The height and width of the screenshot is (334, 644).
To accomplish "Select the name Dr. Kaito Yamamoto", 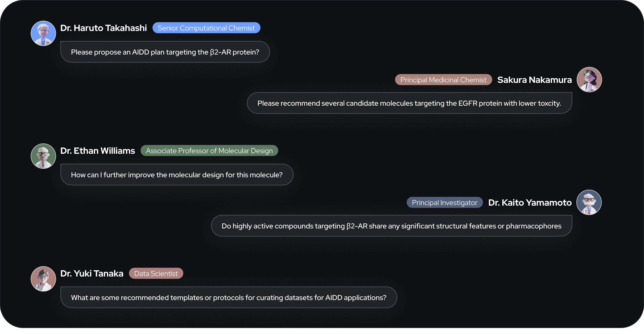I will 530,202.
